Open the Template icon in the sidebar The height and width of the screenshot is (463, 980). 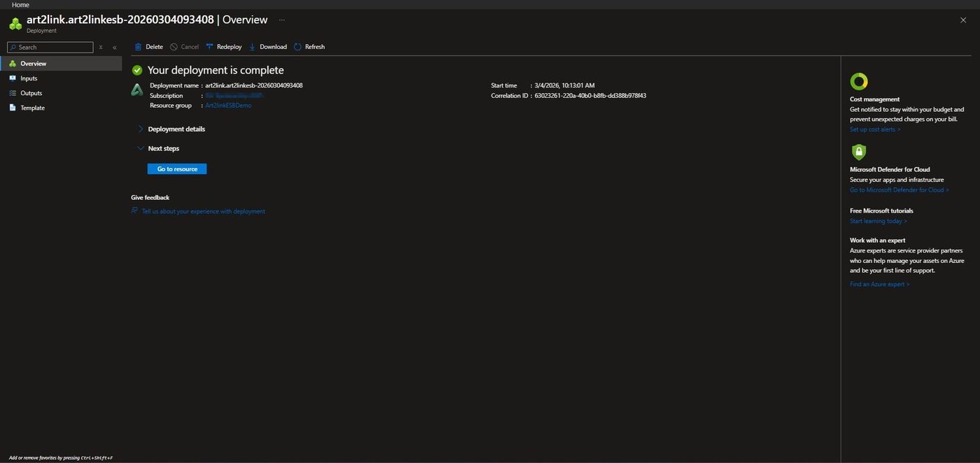point(12,108)
